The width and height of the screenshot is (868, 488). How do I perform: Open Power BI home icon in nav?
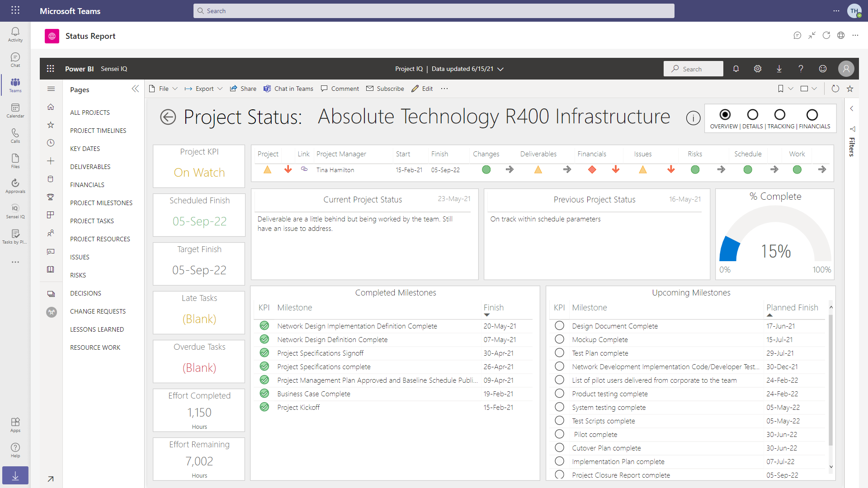pos(51,107)
